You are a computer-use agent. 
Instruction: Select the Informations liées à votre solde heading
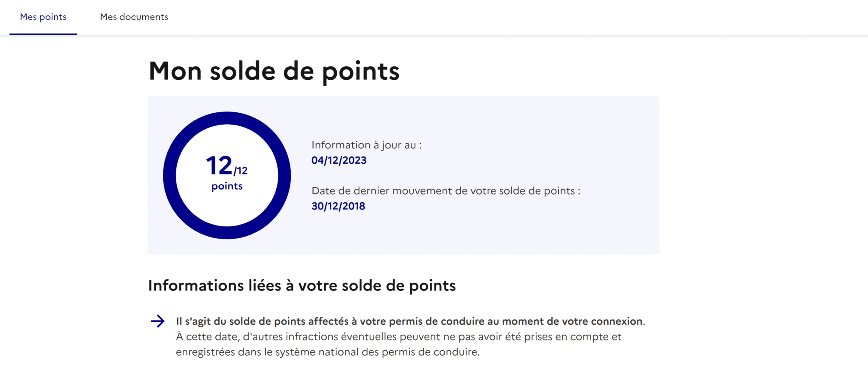pos(302,285)
